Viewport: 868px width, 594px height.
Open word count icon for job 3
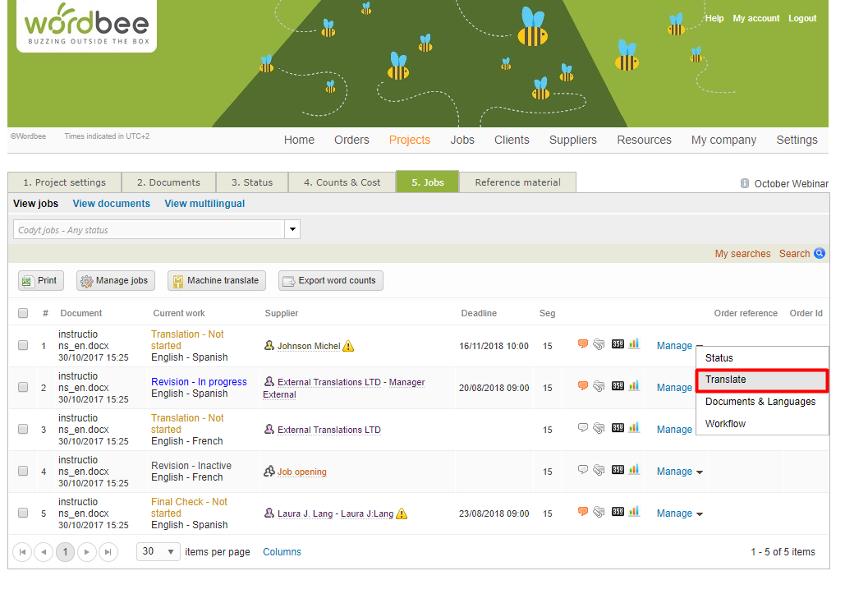[618, 428]
